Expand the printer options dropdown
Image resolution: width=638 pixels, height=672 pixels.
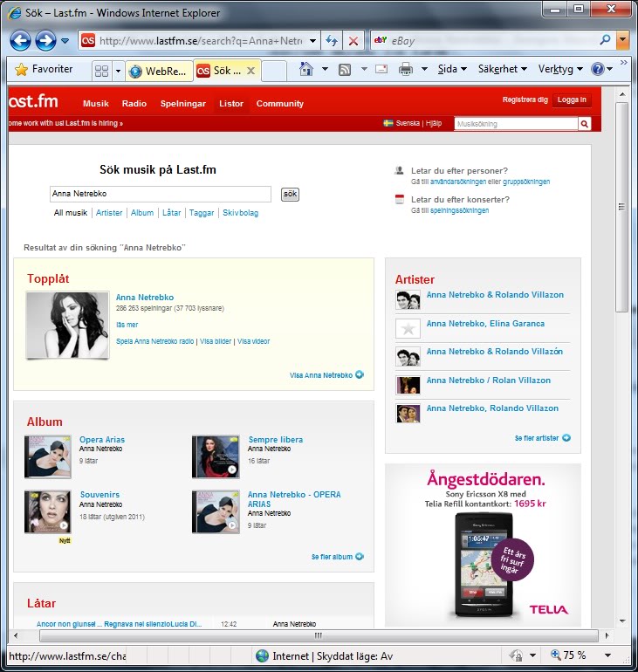point(424,69)
